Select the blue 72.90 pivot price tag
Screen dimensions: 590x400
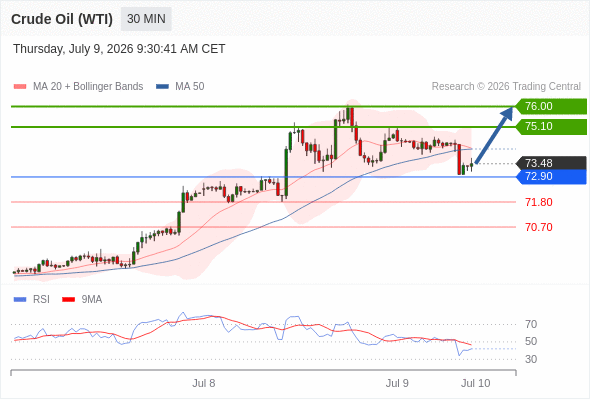click(x=551, y=176)
